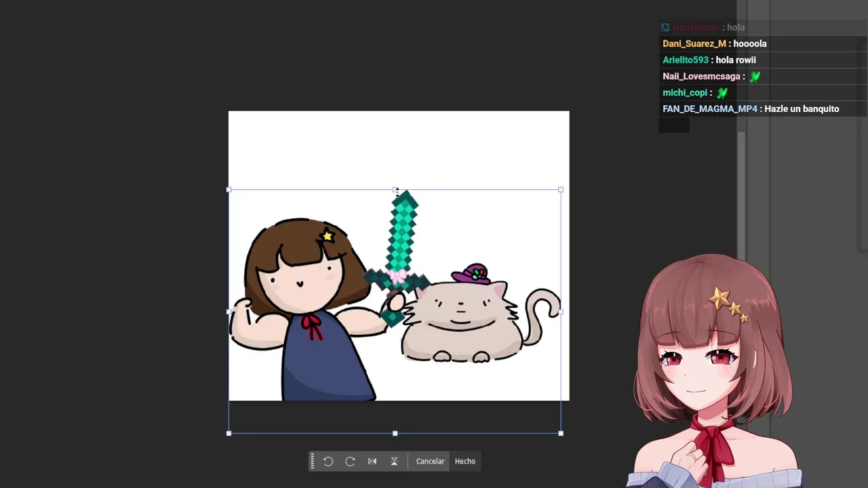This screenshot has height=488, width=868.
Task: Click the message text 'hola rowii'
Action: pyautogui.click(x=736, y=60)
